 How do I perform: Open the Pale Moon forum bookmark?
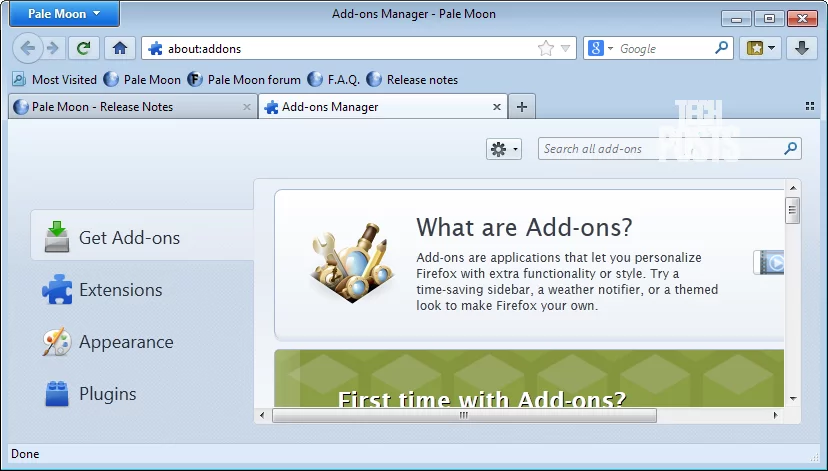[x=244, y=80]
